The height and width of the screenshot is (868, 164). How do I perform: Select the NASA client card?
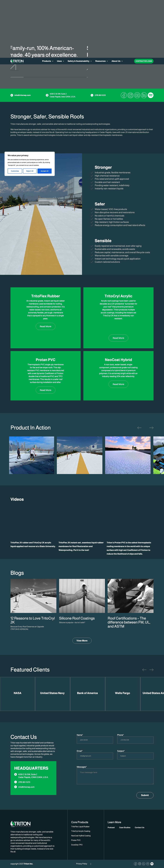(18, 693)
